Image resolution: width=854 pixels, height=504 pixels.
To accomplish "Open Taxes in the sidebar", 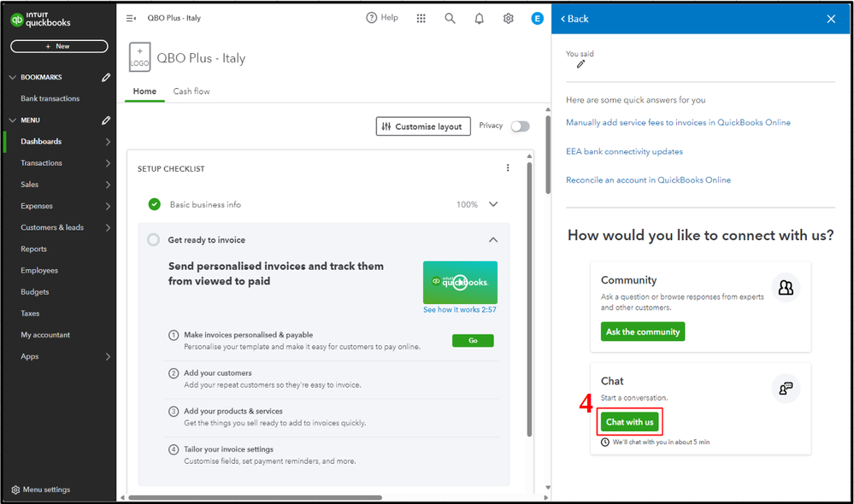I will 30,314.
